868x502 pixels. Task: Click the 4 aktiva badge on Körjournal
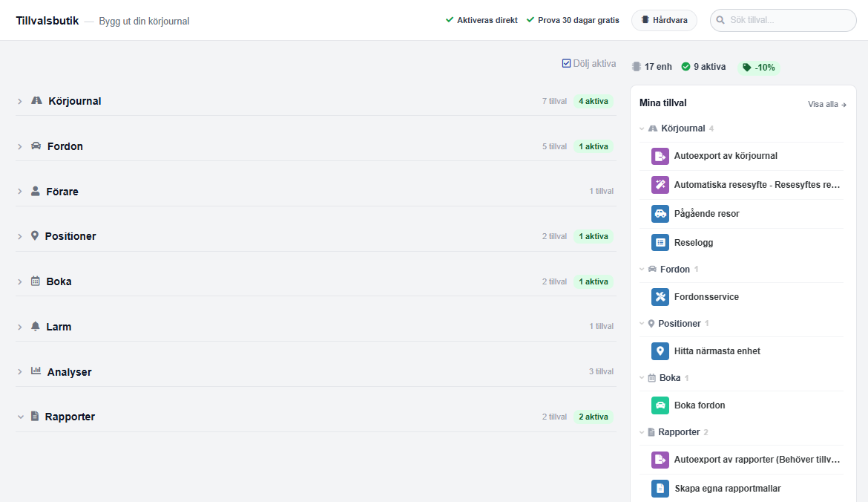(x=594, y=102)
